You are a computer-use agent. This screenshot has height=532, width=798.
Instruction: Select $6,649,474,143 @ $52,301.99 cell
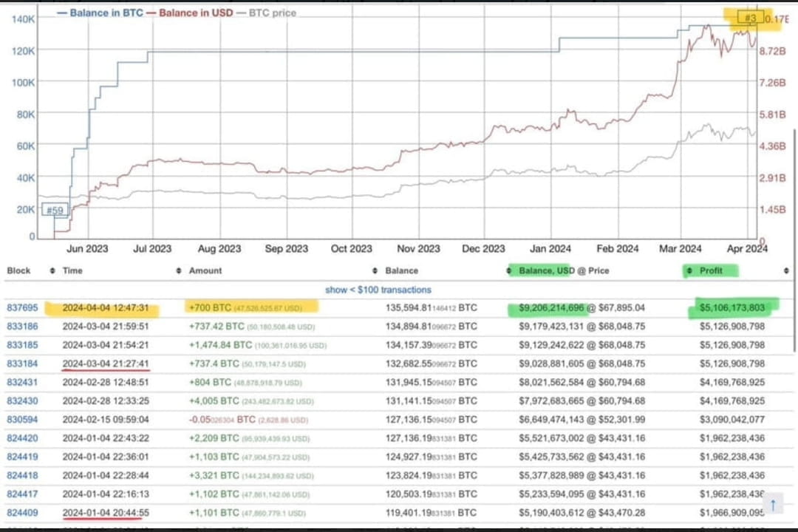[x=582, y=420]
